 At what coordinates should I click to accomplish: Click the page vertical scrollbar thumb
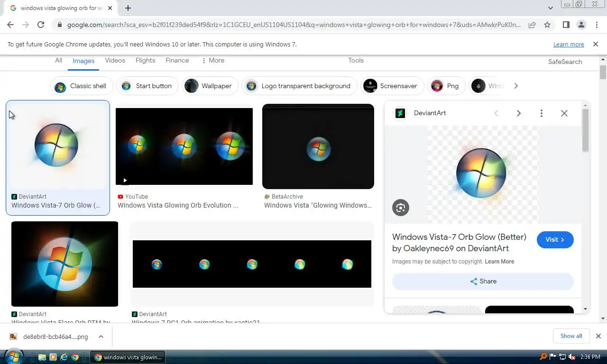(603, 73)
